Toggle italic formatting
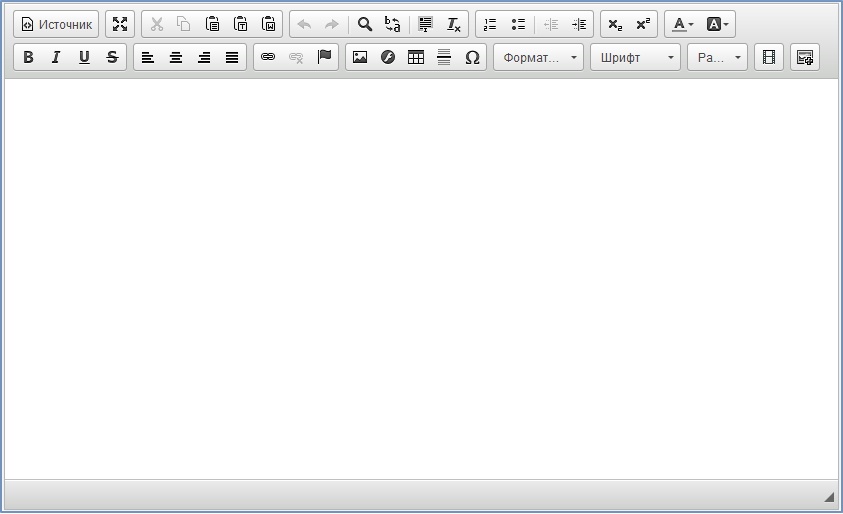The image size is (843, 514). pos(56,57)
